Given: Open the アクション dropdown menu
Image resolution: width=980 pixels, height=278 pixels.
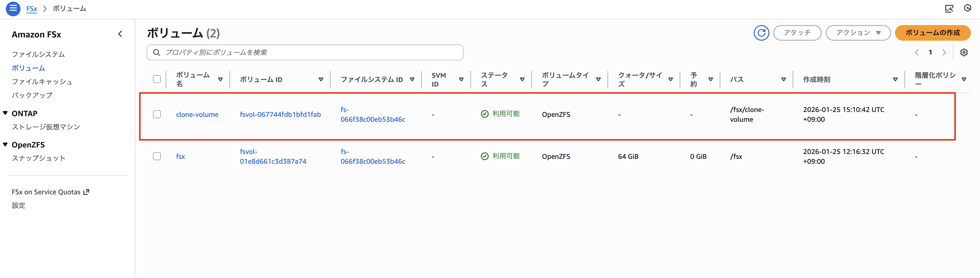Looking at the screenshot, I should [x=858, y=33].
